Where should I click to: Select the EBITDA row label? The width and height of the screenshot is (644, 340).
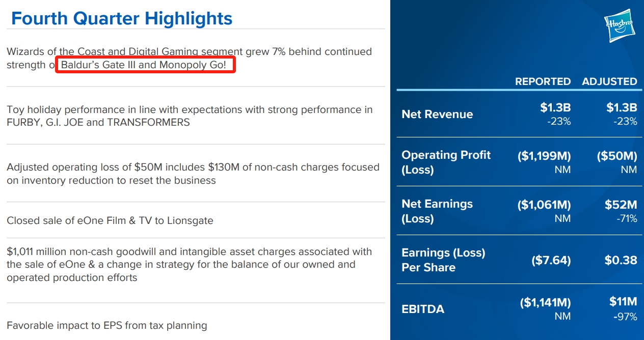coord(423,309)
